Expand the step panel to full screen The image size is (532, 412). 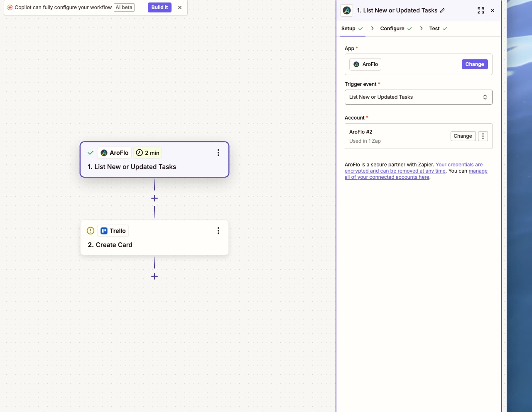[x=481, y=10]
